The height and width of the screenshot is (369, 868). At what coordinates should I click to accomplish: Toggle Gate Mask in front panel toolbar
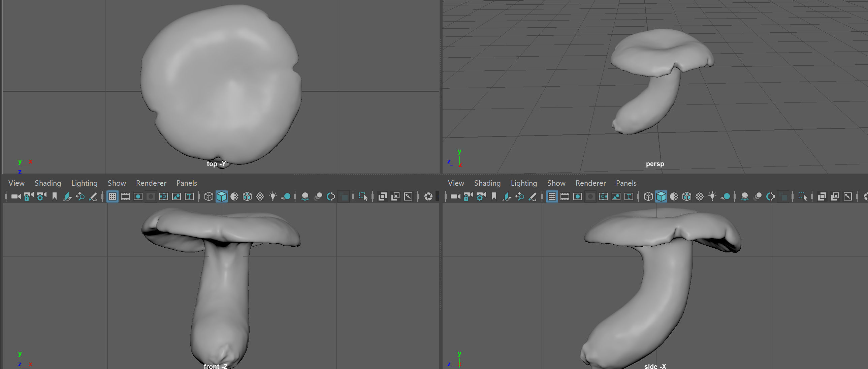151,196
